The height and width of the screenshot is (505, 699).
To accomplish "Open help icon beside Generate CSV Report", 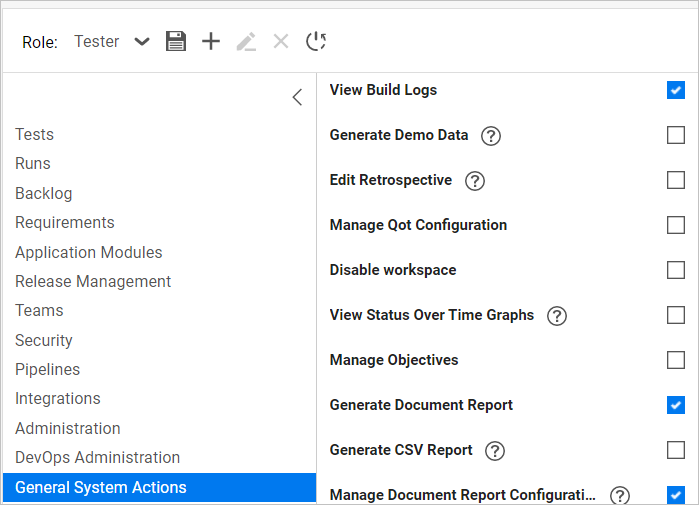I will click(x=494, y=451).
